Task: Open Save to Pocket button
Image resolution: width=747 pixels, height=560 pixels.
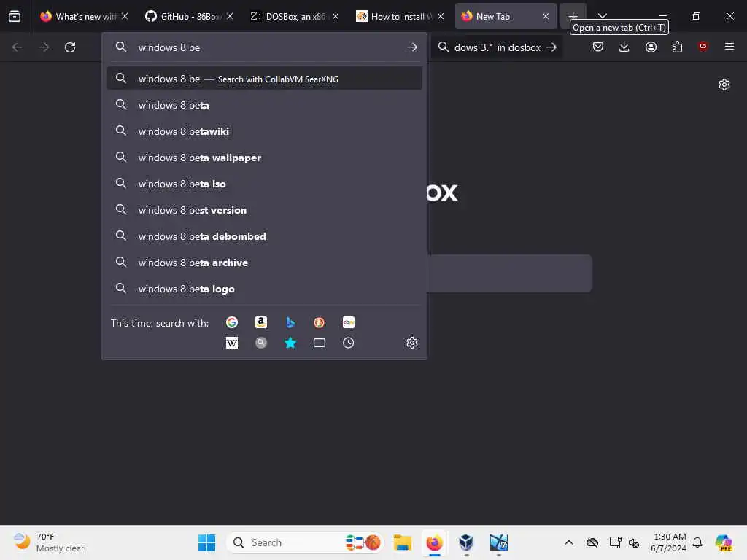Action: (x=598, y=47)
